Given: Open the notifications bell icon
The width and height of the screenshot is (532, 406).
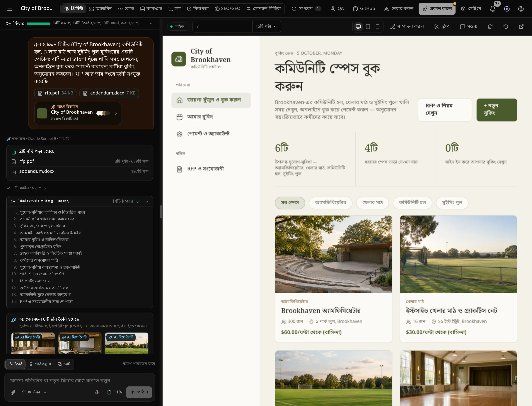Looking at the screenshot, I should (493, 9).
